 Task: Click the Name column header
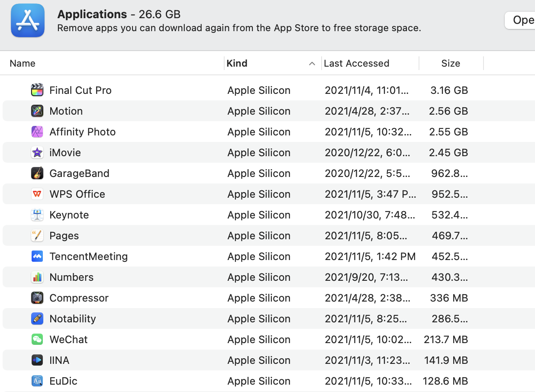pyautogui.click(x=22, y=63)
